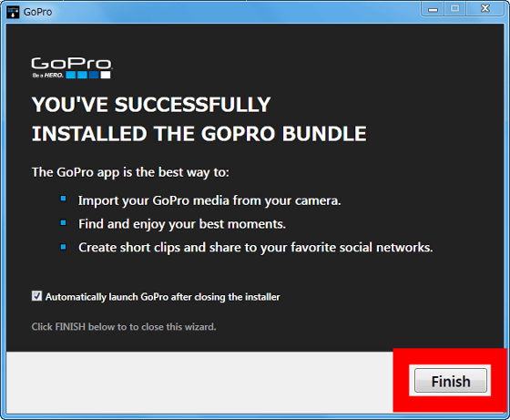Click the 'Import your GoPro media' line
510x420 pixels.
209,200
